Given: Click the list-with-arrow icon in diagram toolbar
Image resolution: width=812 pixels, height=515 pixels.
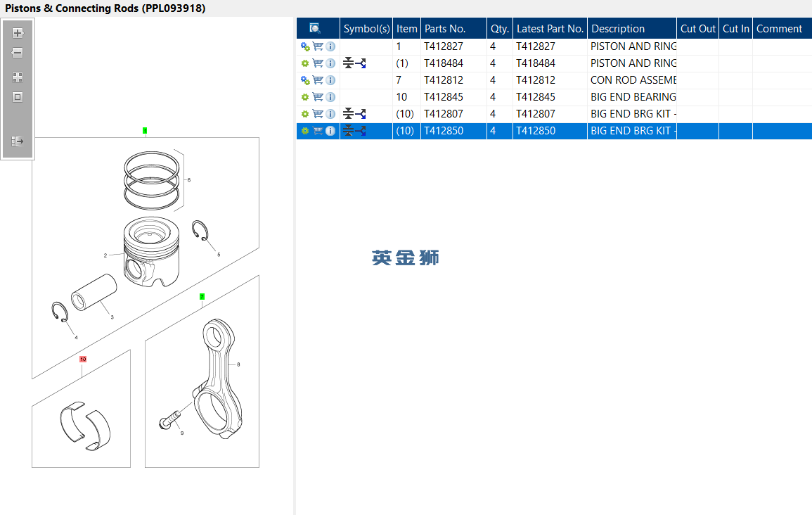Looking at the screenshot, I should tap(18, 141).
